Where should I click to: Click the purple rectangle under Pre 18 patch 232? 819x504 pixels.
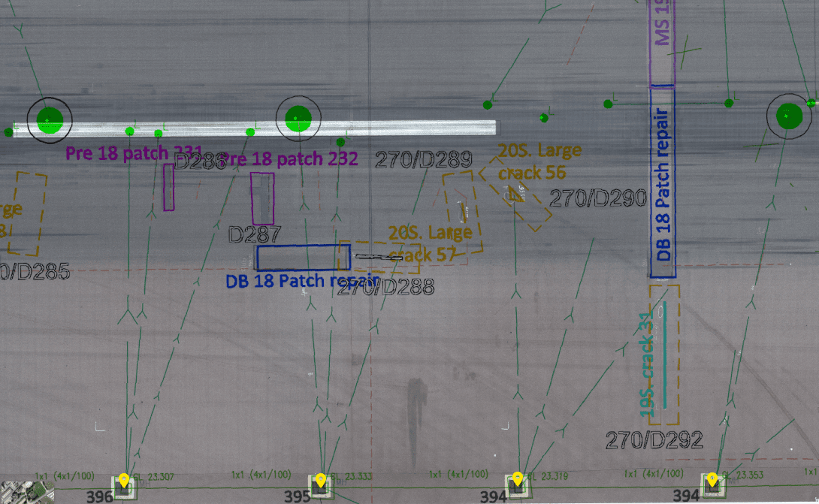[262, 198]
